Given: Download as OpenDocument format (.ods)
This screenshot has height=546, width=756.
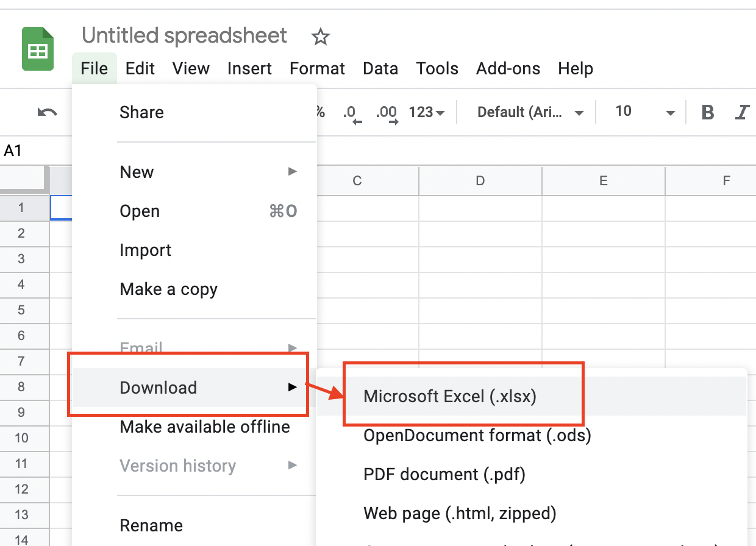Looking at the screenshot, I should tap(532, 435).
